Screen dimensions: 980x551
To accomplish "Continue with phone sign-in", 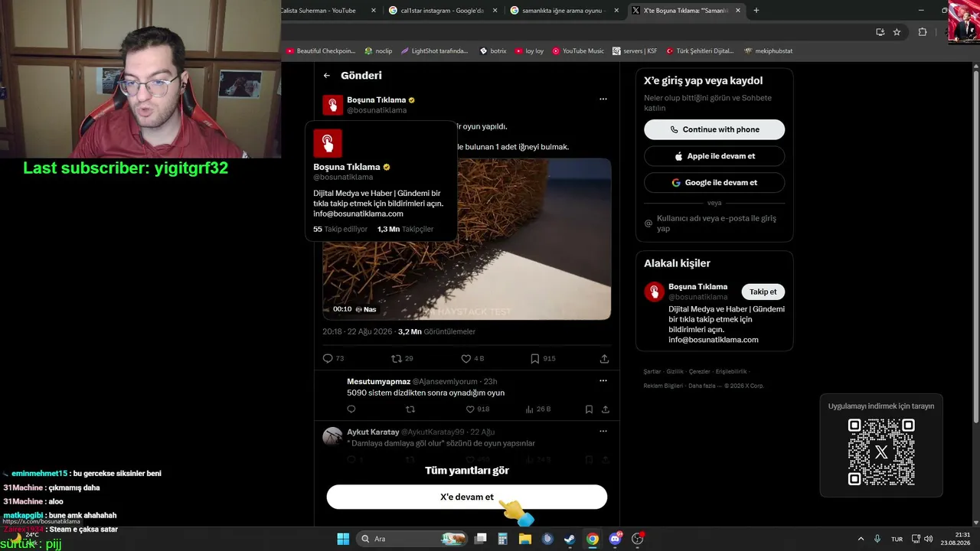I will [x=714, y=129].
